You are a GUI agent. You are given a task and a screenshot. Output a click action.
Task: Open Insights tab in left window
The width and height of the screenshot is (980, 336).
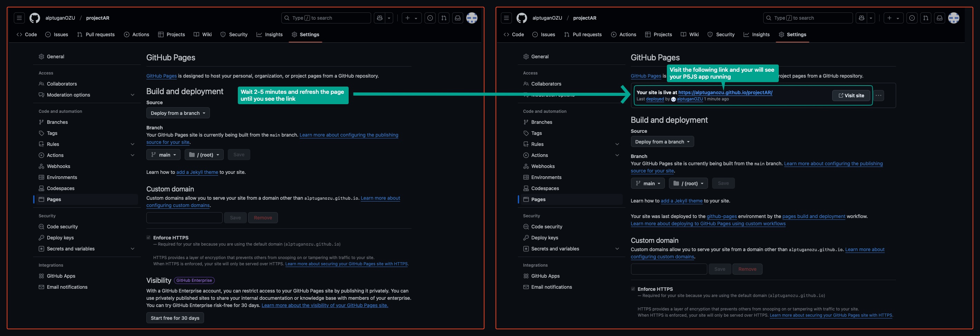pos(269,34)
